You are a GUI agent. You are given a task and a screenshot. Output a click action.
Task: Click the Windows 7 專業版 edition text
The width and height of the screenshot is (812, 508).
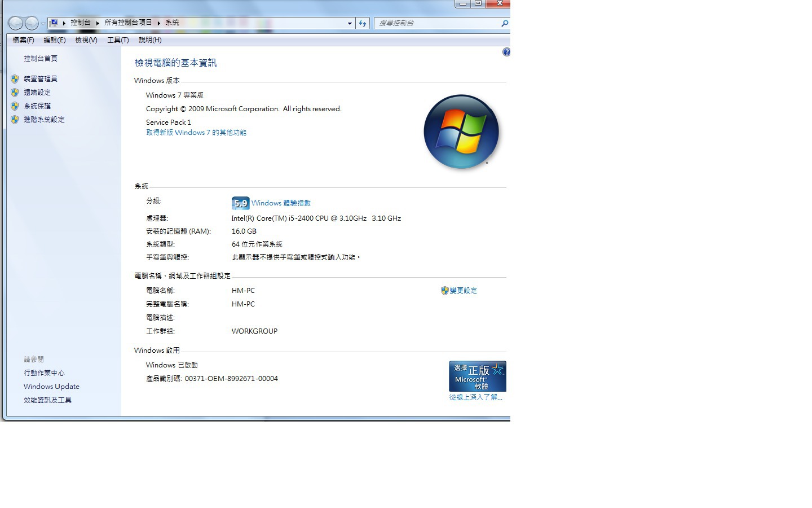pyautogui.click(x=175, y=95)
